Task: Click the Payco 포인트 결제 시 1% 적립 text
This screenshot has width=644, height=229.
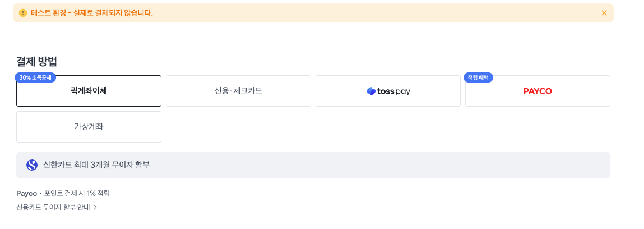Action: click(77, 193)
